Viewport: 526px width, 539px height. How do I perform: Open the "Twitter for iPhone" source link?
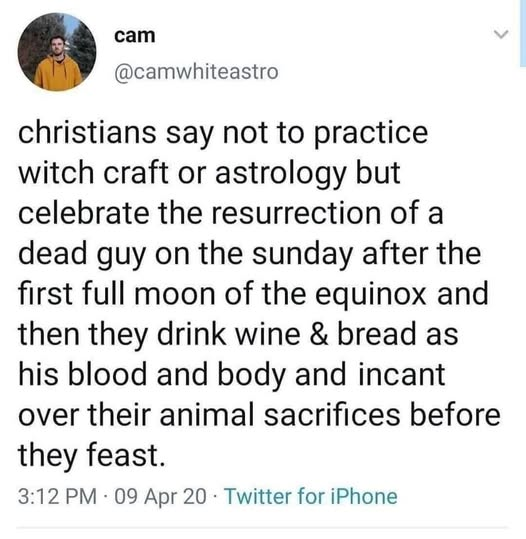click(x=311, y=496)
